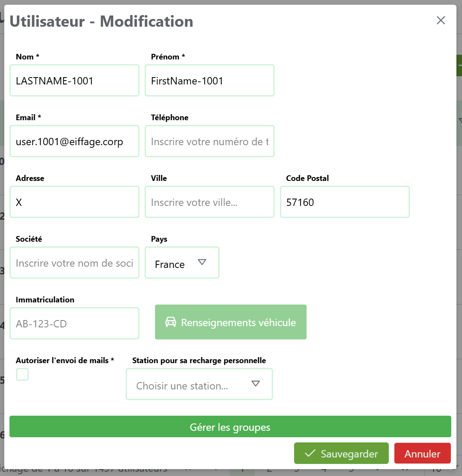Click the Immatriculation field with AB-123-CD placeholder
462x476 pixels.
(x=74, y=324)
